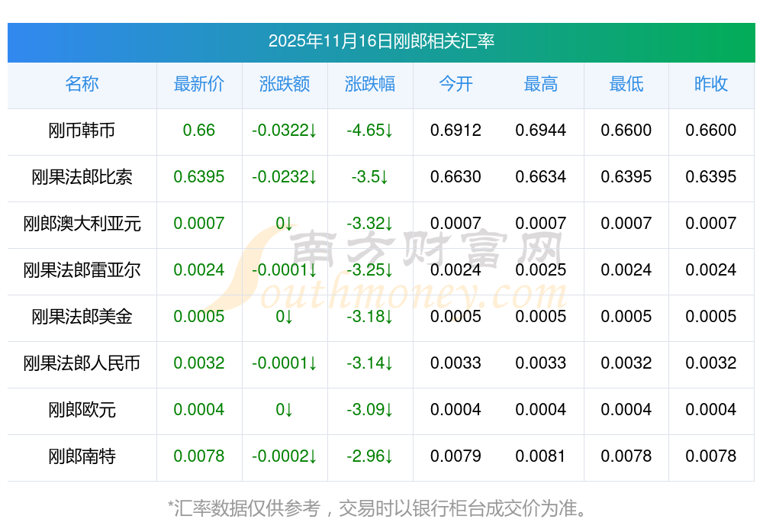Select the 涨跌幅 column header

[369, 84]
